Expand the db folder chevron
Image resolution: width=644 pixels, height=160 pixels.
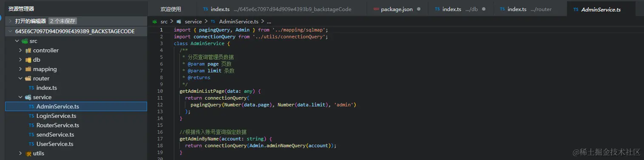[20, 60]
